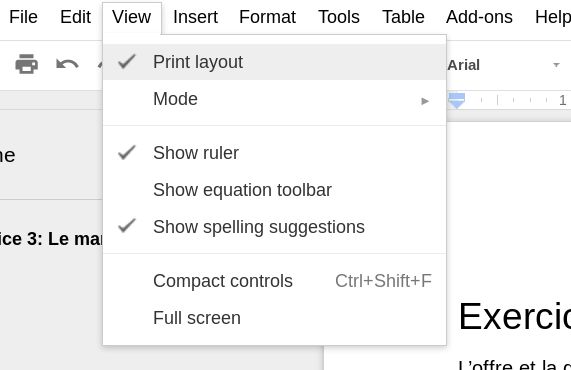Toggle Print layout option
571x370 pixels.
(x=275, y=62)
